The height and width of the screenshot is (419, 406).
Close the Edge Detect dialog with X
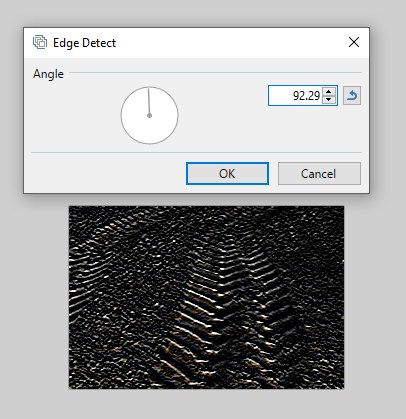click(354, 42)
